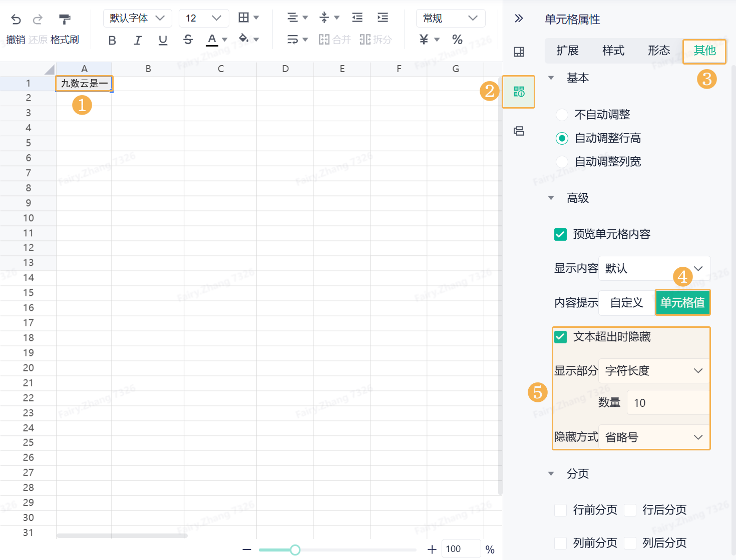The width and height of the screenshot is (736, 560).
Task: Uncheck 预览单元格内容 checkbox
Action: (560, 234)
